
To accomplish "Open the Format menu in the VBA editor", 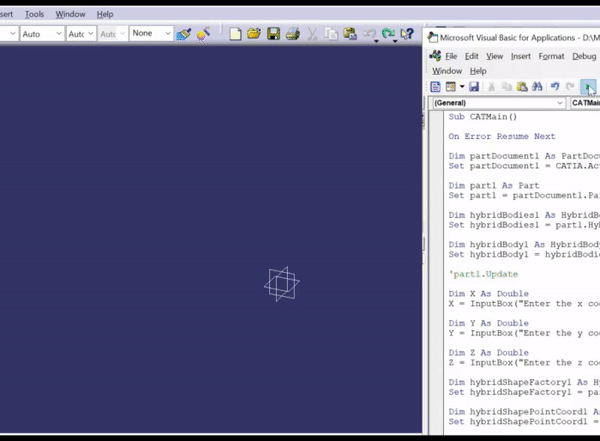I will [551, 56].
